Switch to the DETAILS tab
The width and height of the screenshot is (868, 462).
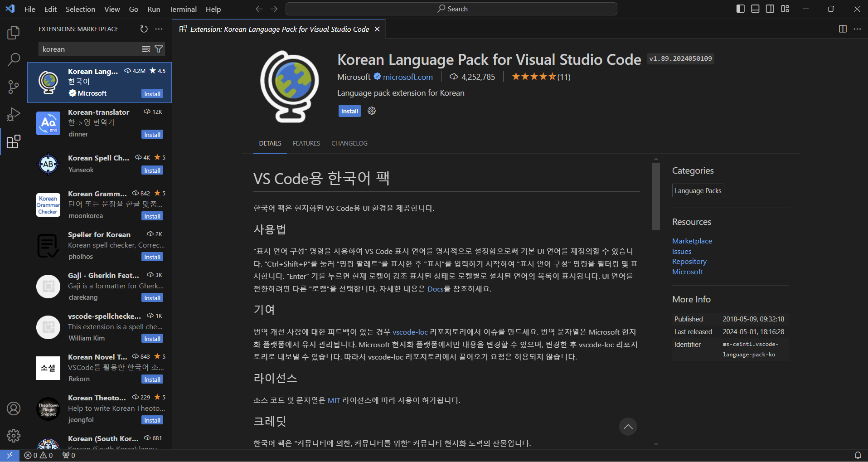coord(270,143)
